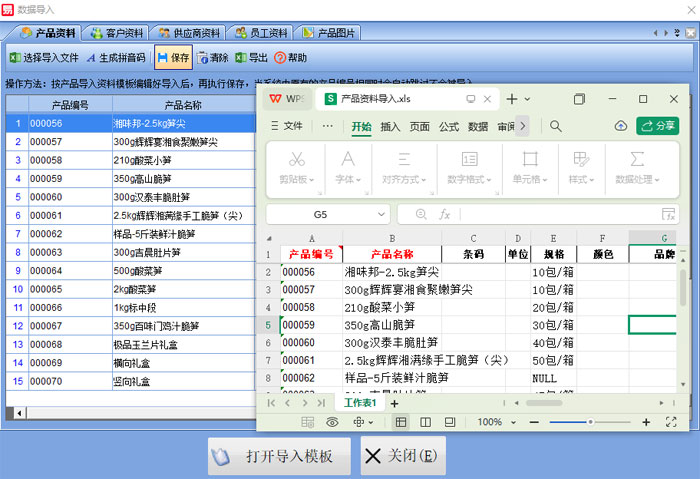Click the 打开导入模板 button
The width and height of the screenshot is (700, 479).
(280, 456)
